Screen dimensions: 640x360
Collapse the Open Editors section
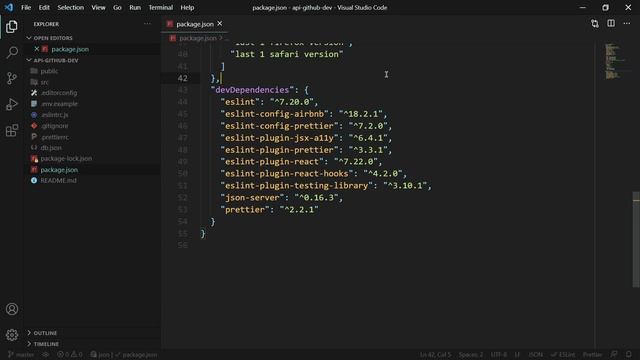[53, 38]
